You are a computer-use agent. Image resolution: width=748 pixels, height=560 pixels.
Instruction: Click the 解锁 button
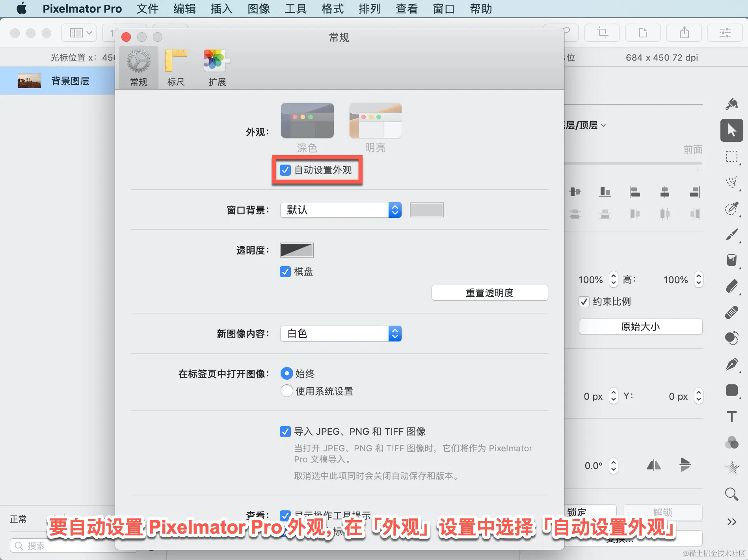pyautogui.click(x=662, y=512)
